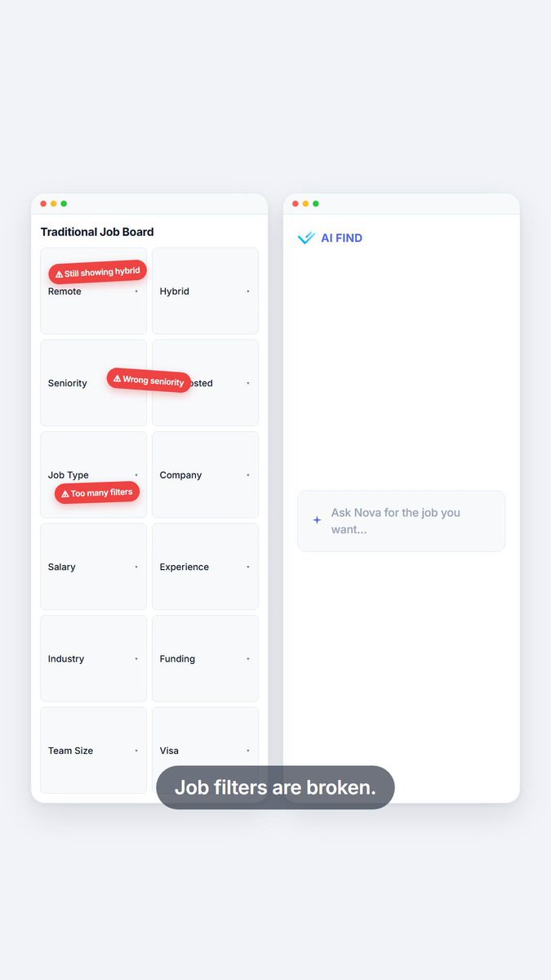Viewport: 551px width, 980px height.
Task: Click warning icon on Too many filters badge
Action: (65, 494)
